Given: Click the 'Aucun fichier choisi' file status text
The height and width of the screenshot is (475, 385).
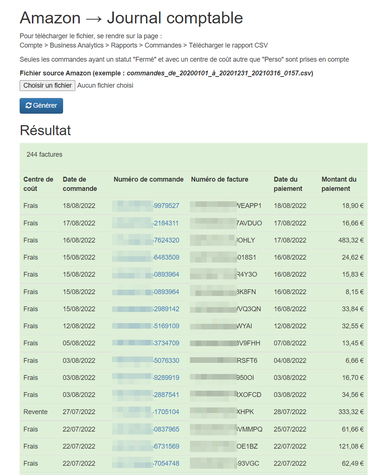Looking at the screenshot, I should point(105,85).
